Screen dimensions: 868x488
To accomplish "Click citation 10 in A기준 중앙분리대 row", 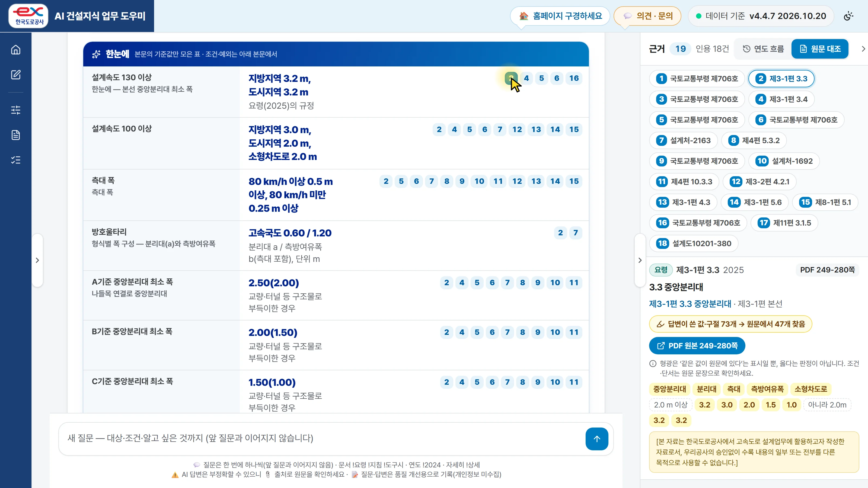I will tap(555, 282).
